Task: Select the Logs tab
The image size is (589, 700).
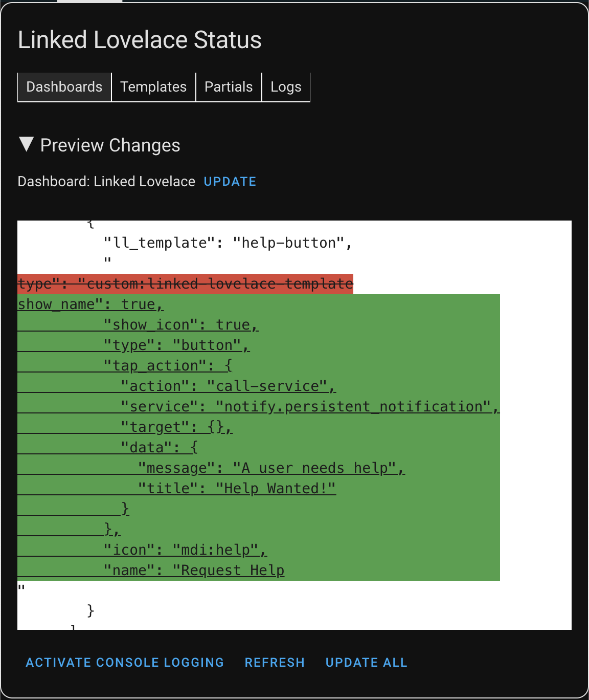Action: [285, 87]
